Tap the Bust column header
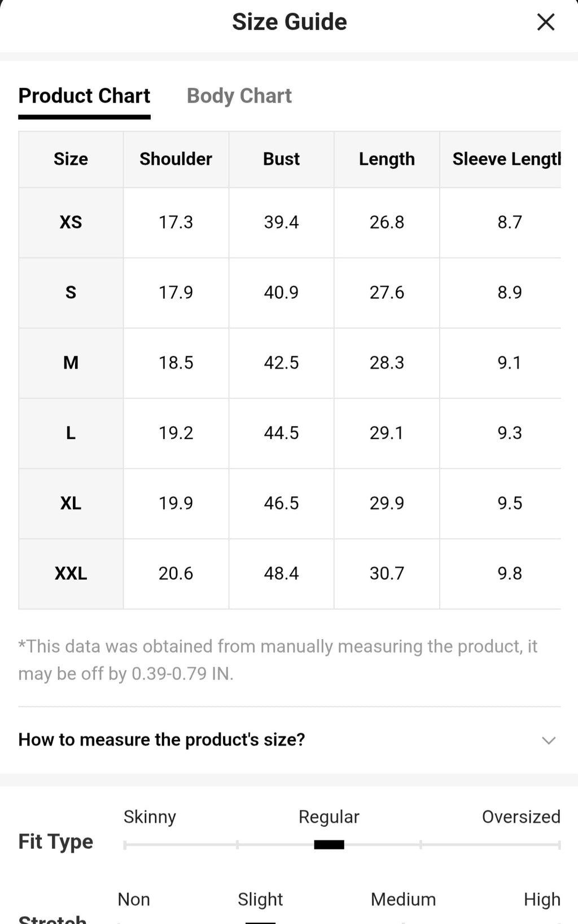This screenshot has width=578, height=924. [x=281, y=159]
